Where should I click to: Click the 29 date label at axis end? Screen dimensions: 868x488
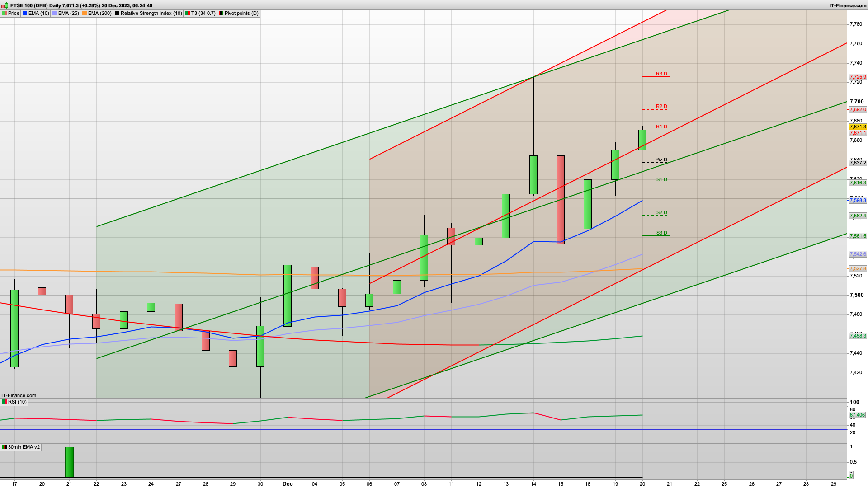834,484
